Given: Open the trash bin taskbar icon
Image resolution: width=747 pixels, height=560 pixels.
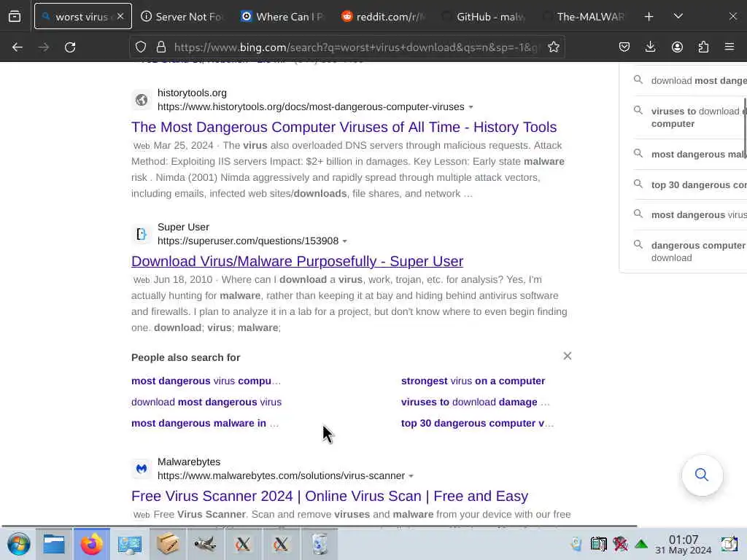Looking at the screenshot, I should tap(320, 544).
